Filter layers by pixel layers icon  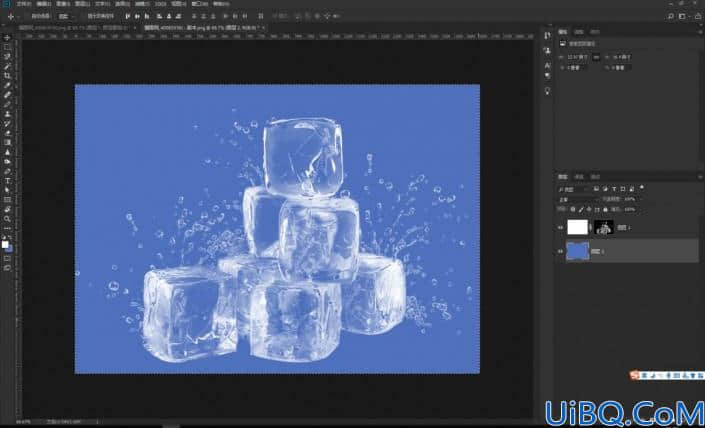tap(596, 189)
